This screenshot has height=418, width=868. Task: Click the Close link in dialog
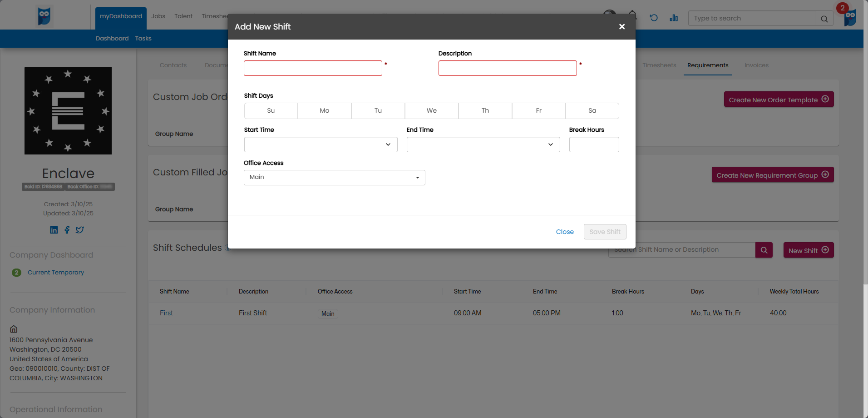pyautogui.click(x=565, y=232)
